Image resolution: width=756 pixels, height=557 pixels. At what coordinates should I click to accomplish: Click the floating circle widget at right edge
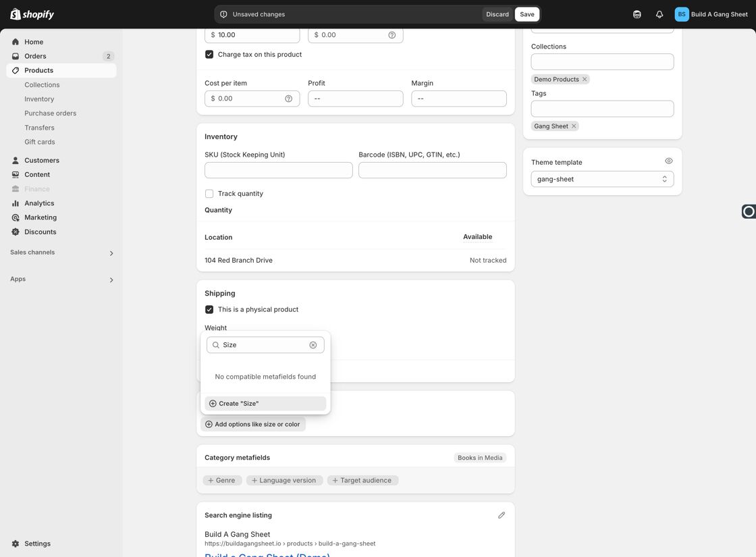pos(749,211)
